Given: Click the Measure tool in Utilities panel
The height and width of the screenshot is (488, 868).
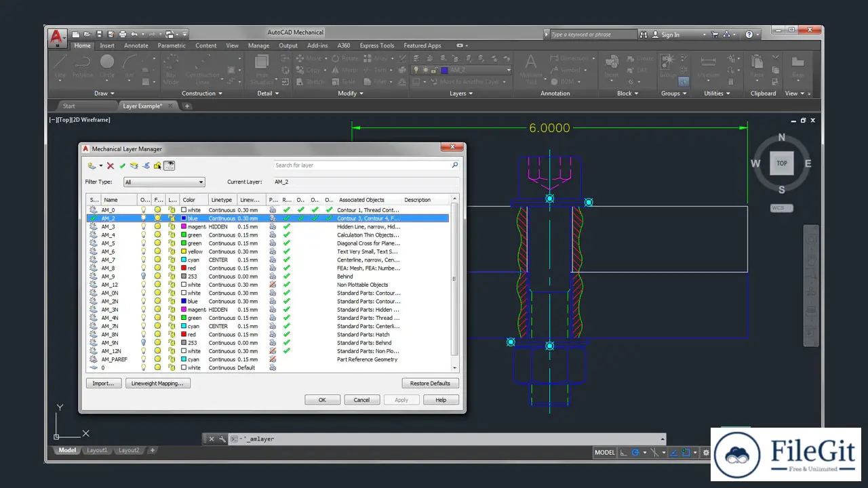Looking at the screenshot, I should 709,66.
